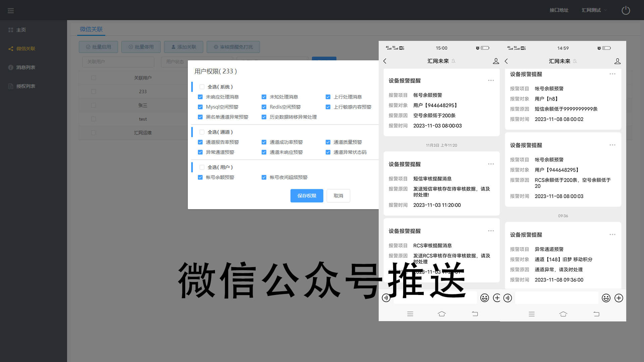The height and width of the screenshot is (362, 644).
Task: Uncheck 上行处理消息 permission
Action: coord(328,97)
